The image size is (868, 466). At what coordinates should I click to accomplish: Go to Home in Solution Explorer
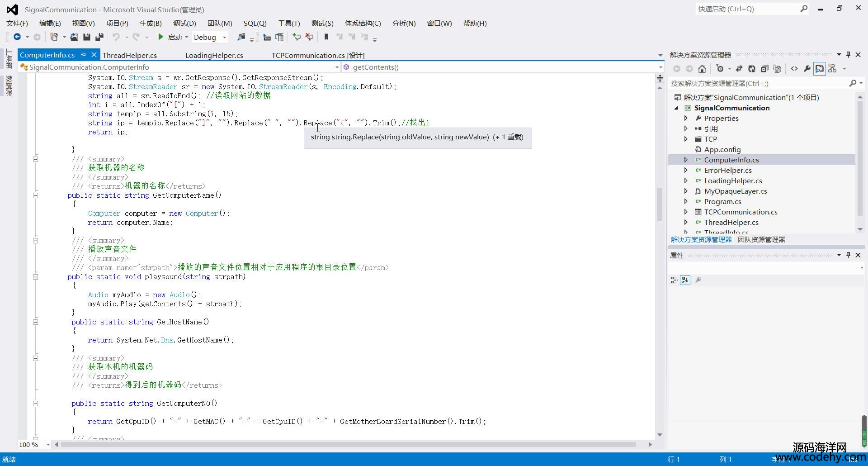pos(702,69)
